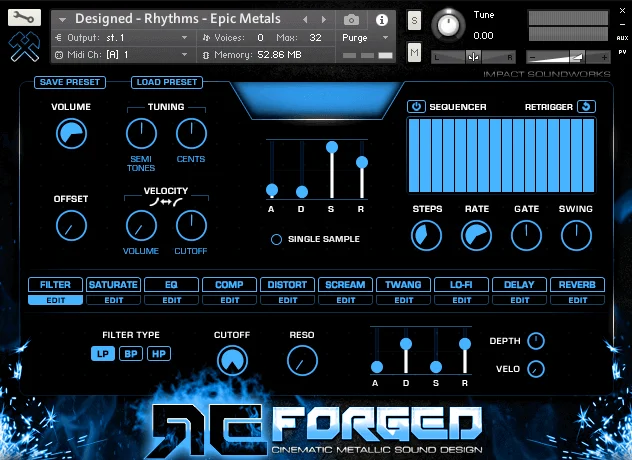Enable the SCREAM effect

[345, 285]
